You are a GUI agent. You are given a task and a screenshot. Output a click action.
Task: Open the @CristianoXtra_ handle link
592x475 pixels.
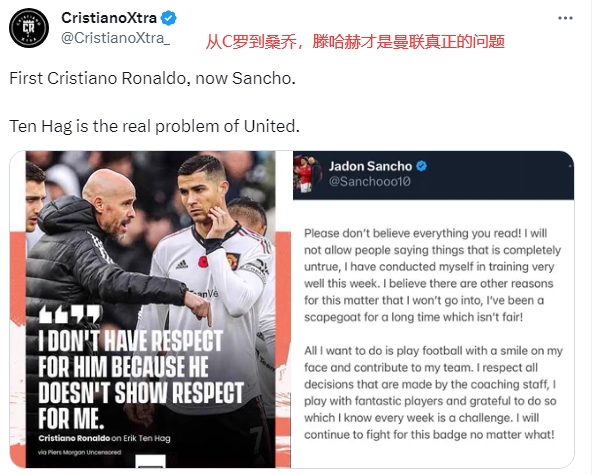[x=116, y=38]
